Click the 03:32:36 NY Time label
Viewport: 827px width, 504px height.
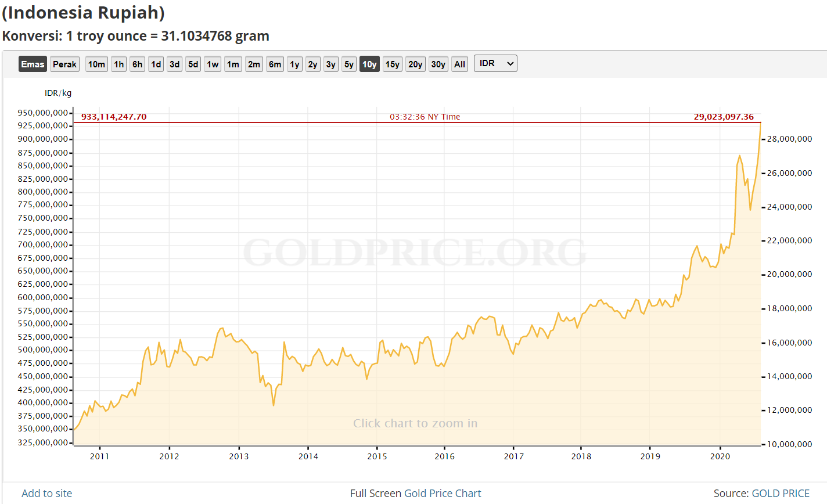[425, 117]
